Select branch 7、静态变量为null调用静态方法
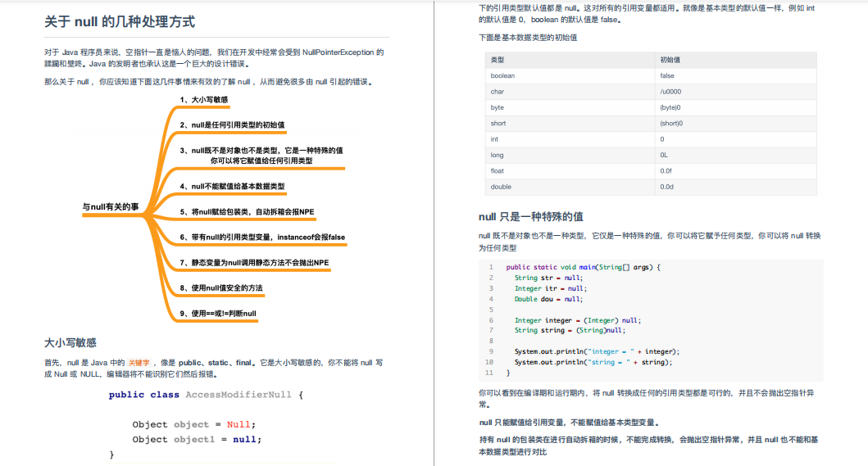Viewport: 868px width, 466px height. [254, 263]
